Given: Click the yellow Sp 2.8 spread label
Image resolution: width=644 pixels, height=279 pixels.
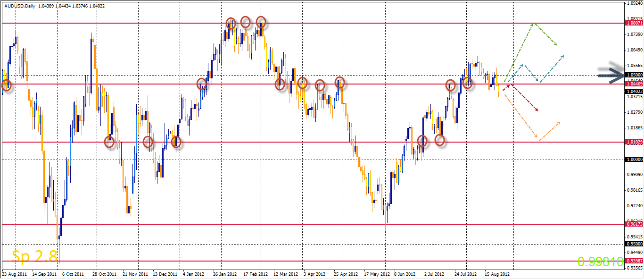Looking at the screenshot, I should click(x=34, y=256).
